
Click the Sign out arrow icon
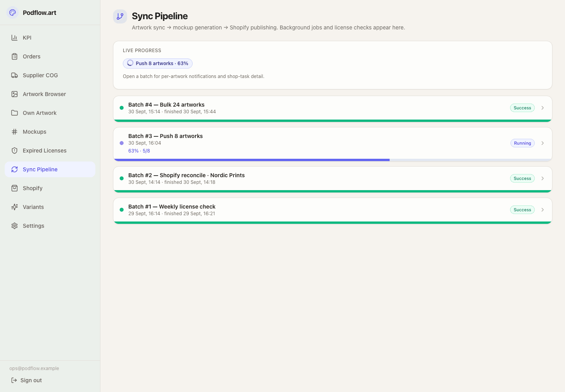click(x=14, y=380)
